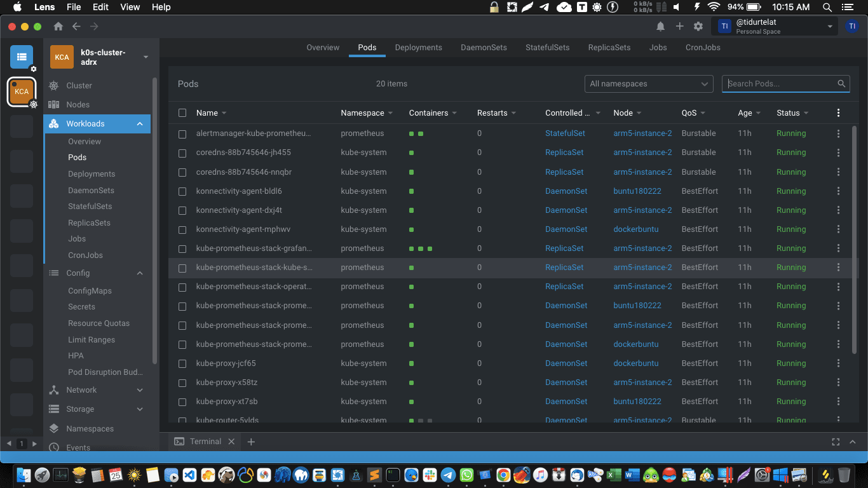Collapse the Workloads section

click(140, 124)
